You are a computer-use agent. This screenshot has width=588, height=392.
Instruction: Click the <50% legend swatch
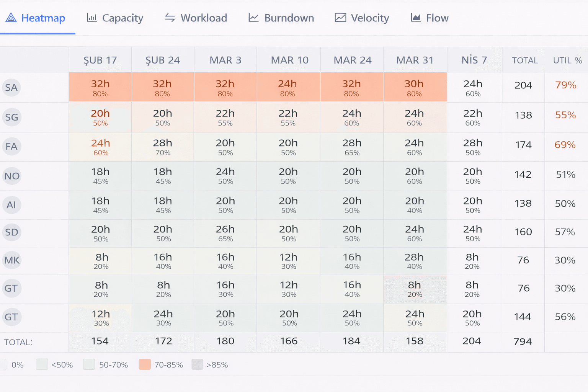click(x=42, y=364)
